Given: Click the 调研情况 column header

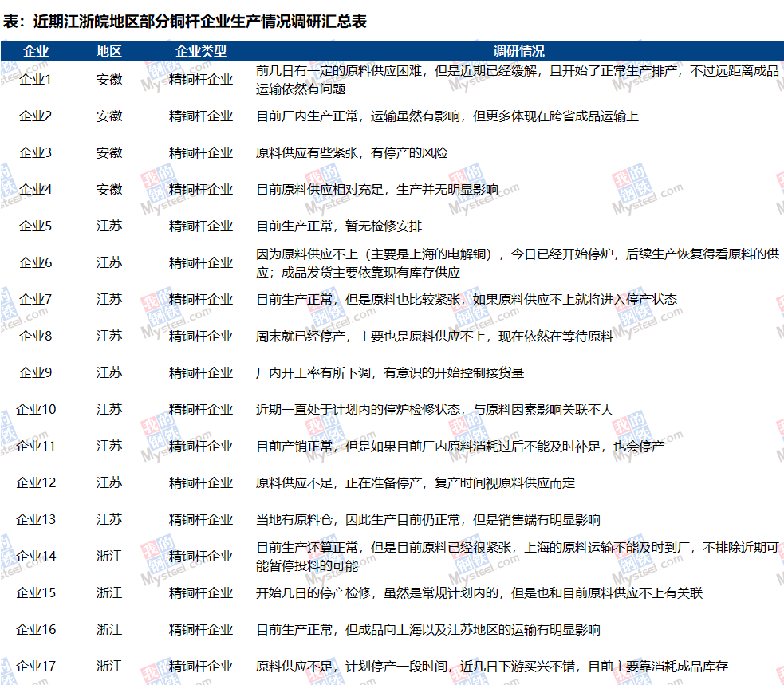Looking at the screenshot, I should (x=518, y=51).
